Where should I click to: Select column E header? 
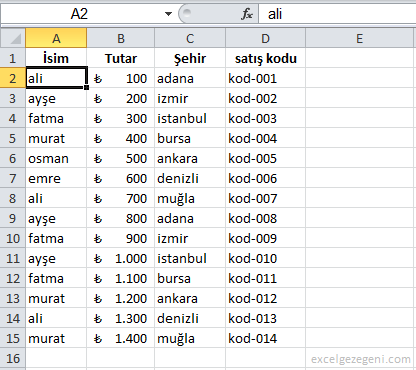[359, 38]
